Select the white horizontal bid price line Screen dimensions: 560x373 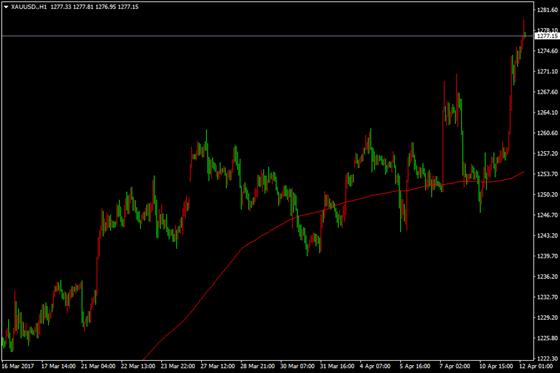[268, 36]
